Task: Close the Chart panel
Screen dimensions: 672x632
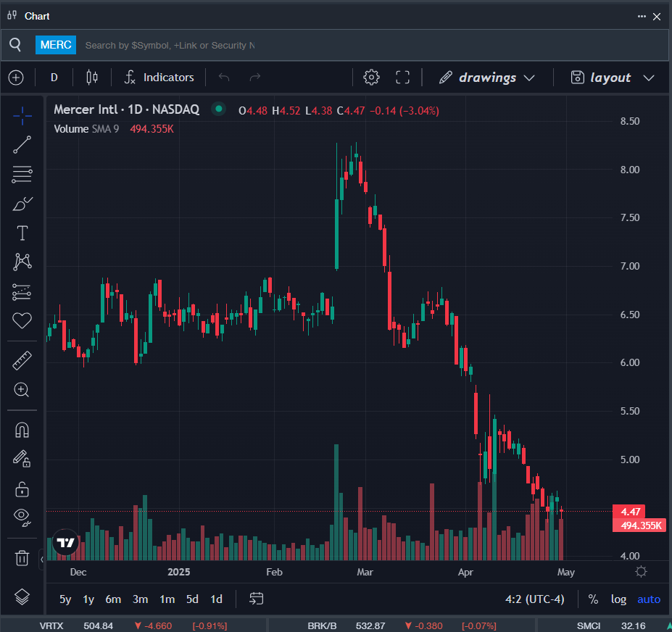Action: pyautogui.click(x=657, y=17)
